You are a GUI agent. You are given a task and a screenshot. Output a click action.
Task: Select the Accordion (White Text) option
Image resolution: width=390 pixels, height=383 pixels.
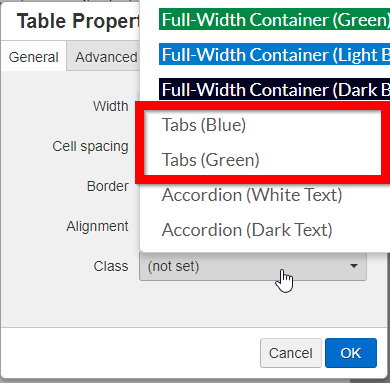click(252, 195)
